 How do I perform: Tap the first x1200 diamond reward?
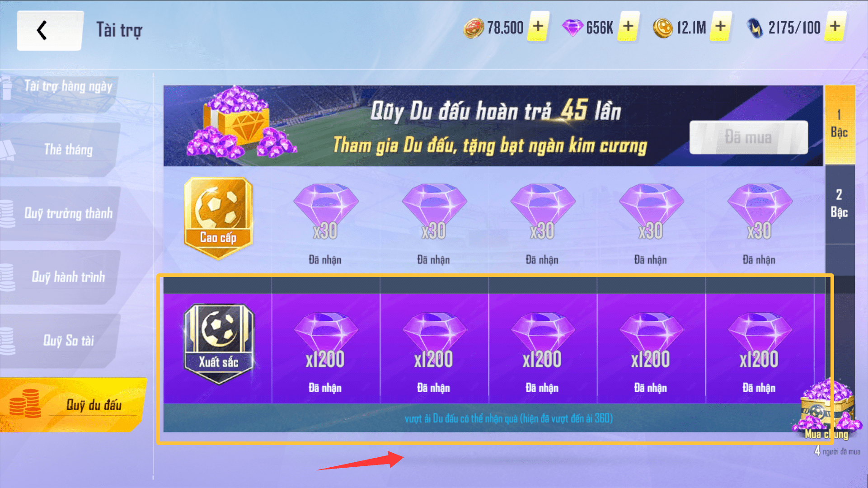coord(325,349)
